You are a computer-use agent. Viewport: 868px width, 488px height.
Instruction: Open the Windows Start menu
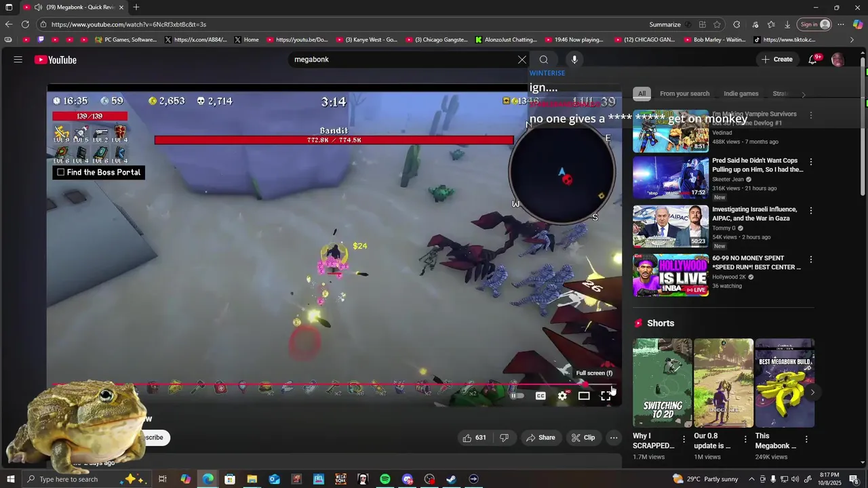tap(10, 479)
